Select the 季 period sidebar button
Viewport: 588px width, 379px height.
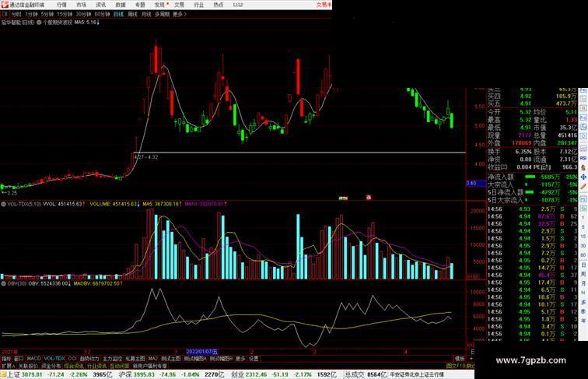[x=583, y=312]
